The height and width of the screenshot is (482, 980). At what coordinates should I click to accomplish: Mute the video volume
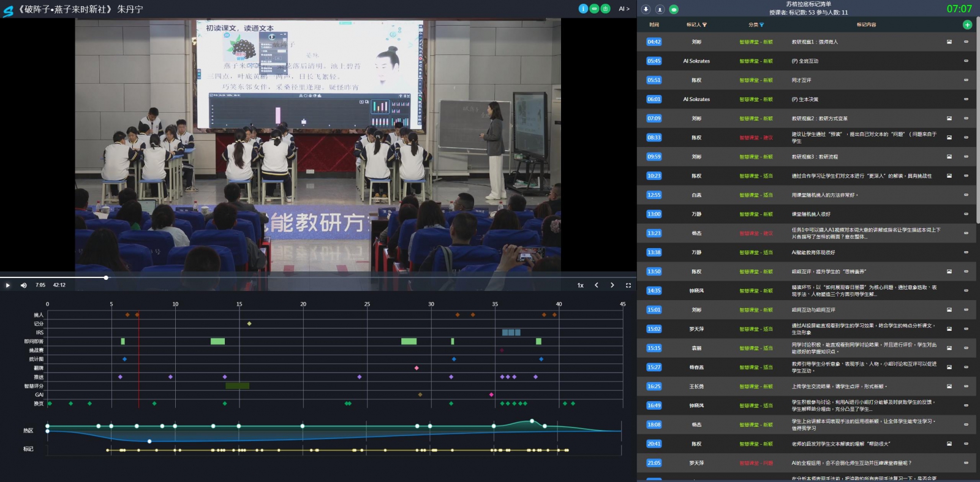click(x=24, y=285)
